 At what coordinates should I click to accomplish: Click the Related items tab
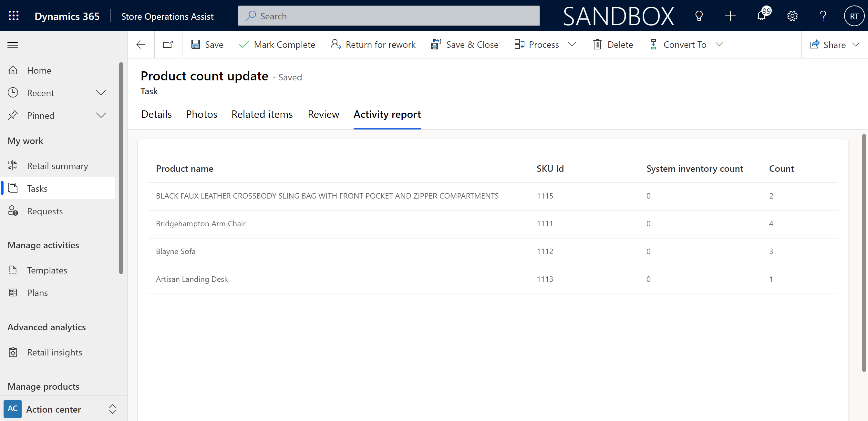pyautogui.click(x=262, y=115)
